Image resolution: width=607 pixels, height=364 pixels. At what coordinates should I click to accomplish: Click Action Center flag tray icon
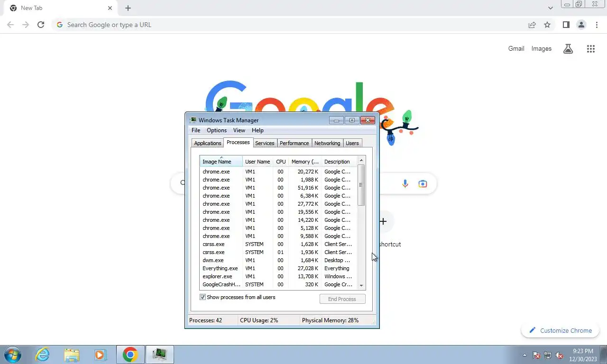pos(536,355)
